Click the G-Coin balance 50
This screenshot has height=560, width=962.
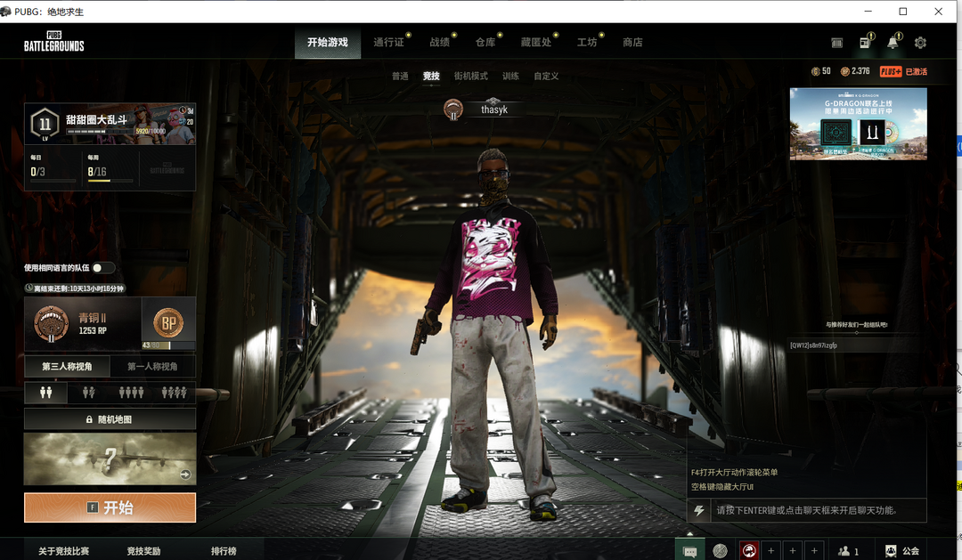coord(821,71)
